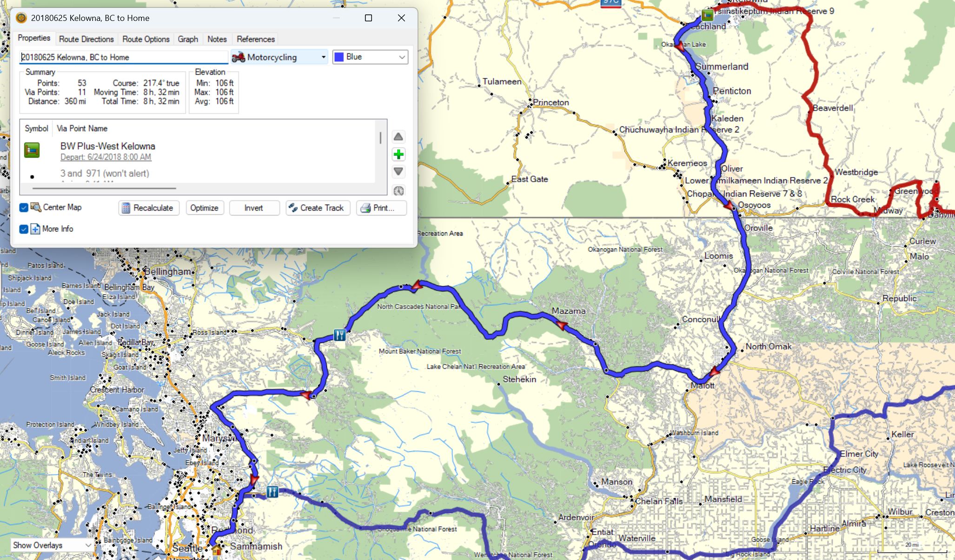Click the home waypoint icon near Sammamish
Viewport: 955px width, 560px height.
click(x=217, y=550)
